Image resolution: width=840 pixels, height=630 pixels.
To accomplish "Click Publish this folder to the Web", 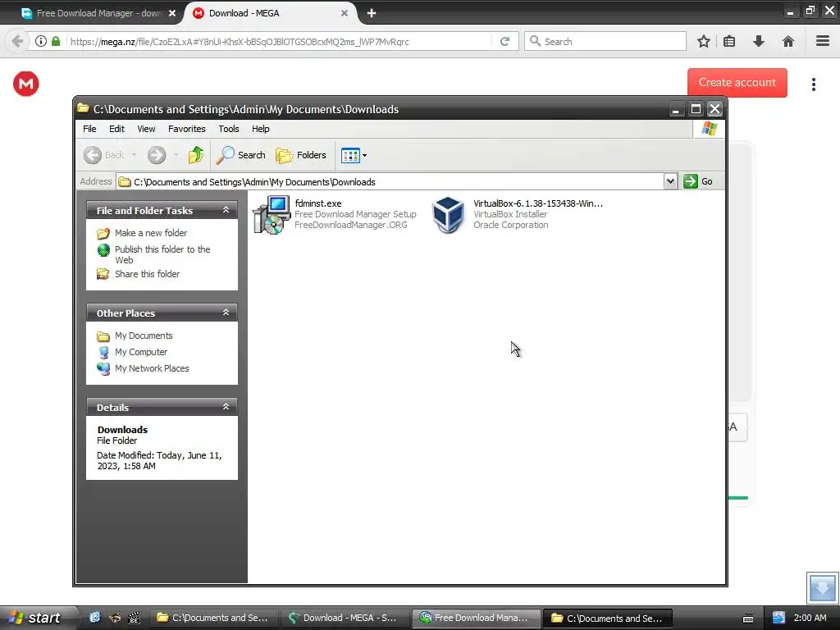I will coord(162,254).
